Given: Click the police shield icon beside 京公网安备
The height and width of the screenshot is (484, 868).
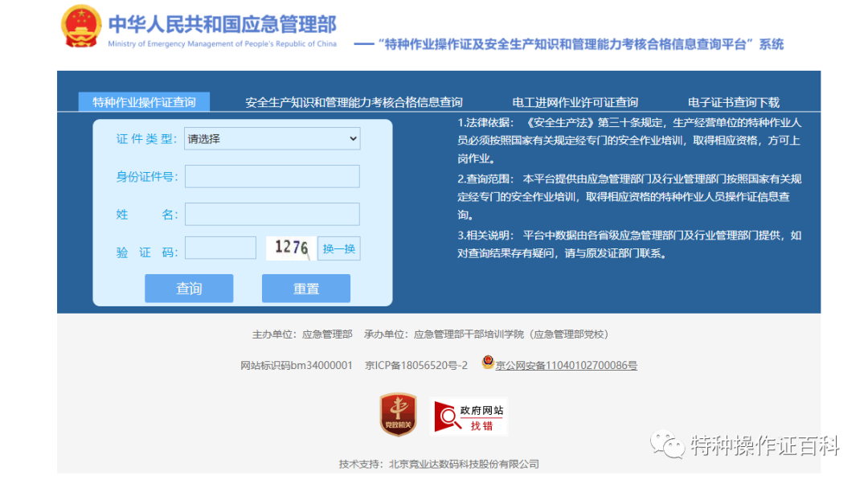Looking at the screenshot, I should [488, 362].
